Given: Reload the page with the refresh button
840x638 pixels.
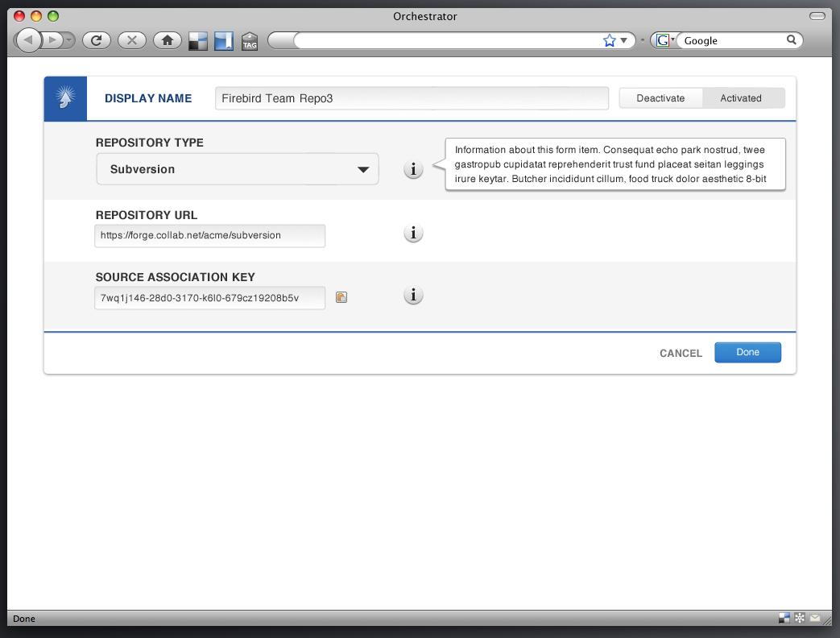Looking at the screenshot, I should (97, 40).
